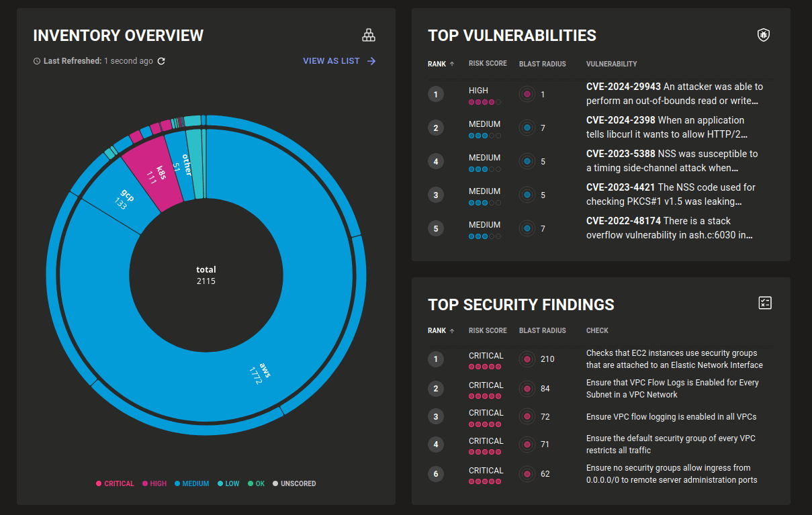Click blast radius icon showing 84
812x515 pixels.
pos(527,389)
